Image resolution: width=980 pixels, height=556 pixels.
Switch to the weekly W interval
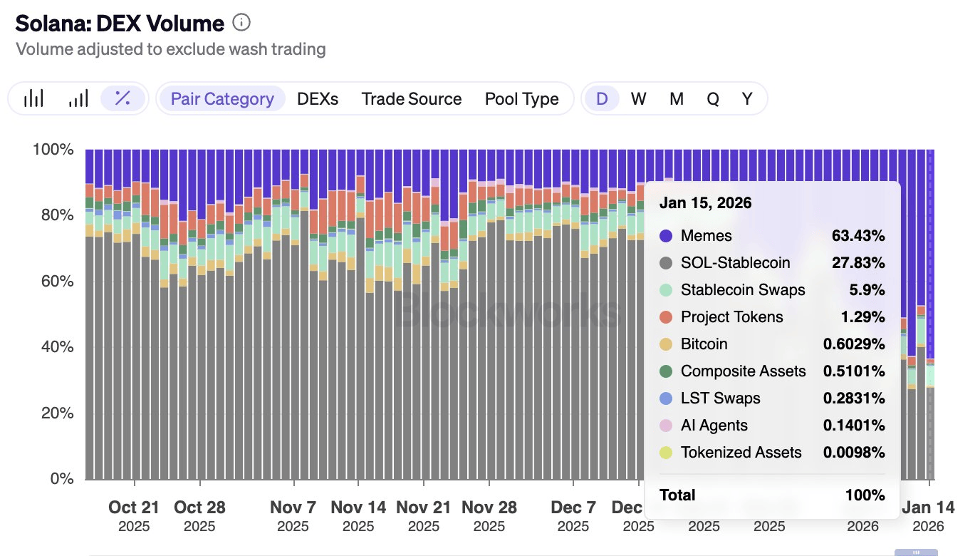tap(638, 98)
